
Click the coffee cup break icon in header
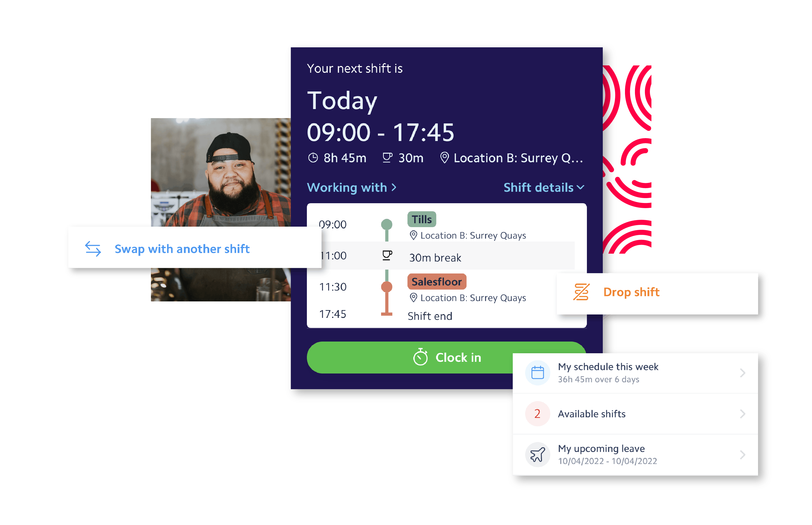pyautogui.click(x=387, y=158)
